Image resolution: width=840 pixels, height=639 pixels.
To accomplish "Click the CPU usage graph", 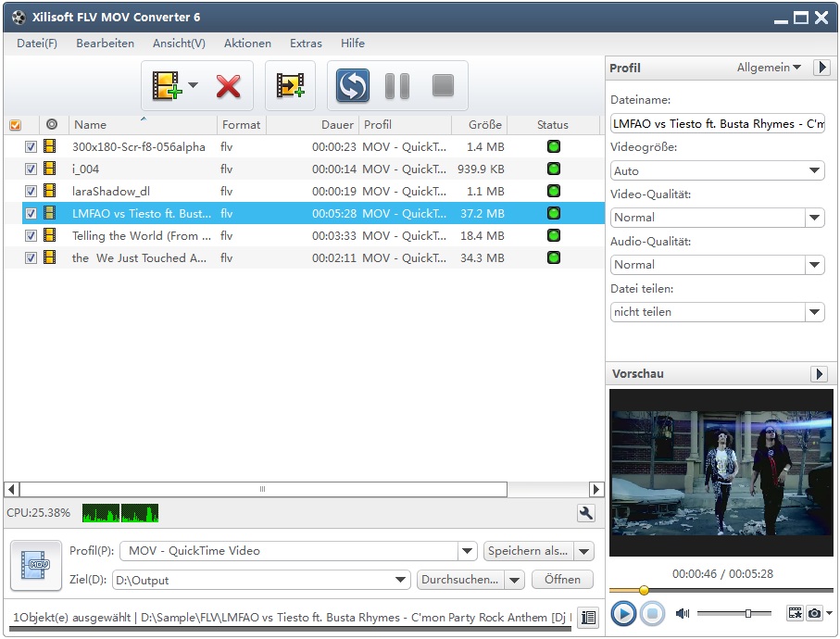I will tap(120, 513).
